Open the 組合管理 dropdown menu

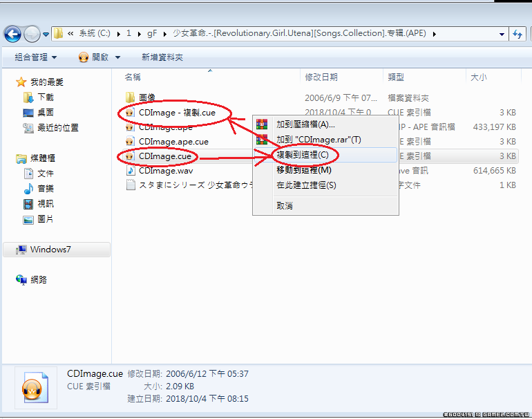(36, 57)
